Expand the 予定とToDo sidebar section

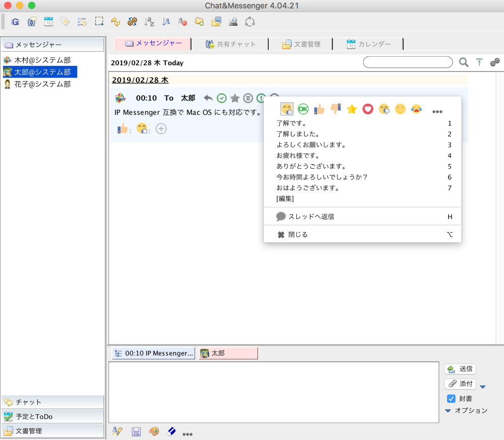click(53, 416)
